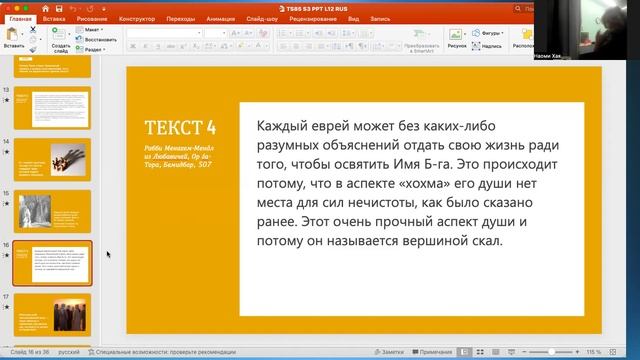This screenshot has width=640, height=360.
Task: Click the ТЕКСТ 4 slide title
Action: coord(180,127)
